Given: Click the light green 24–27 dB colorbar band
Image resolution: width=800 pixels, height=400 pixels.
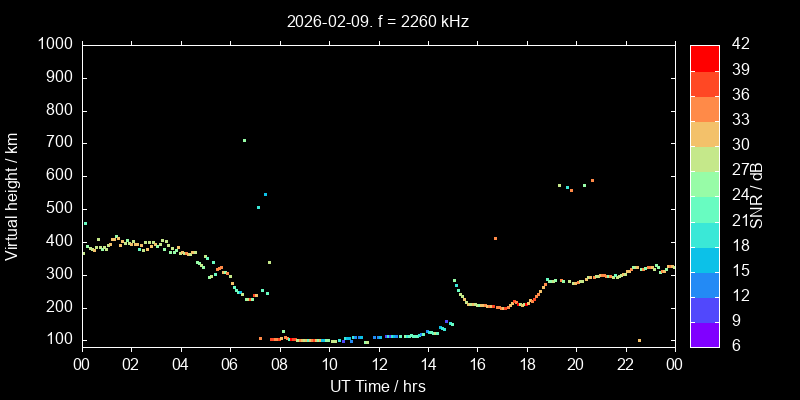Looking at the screenshot, I should point(704,183).
